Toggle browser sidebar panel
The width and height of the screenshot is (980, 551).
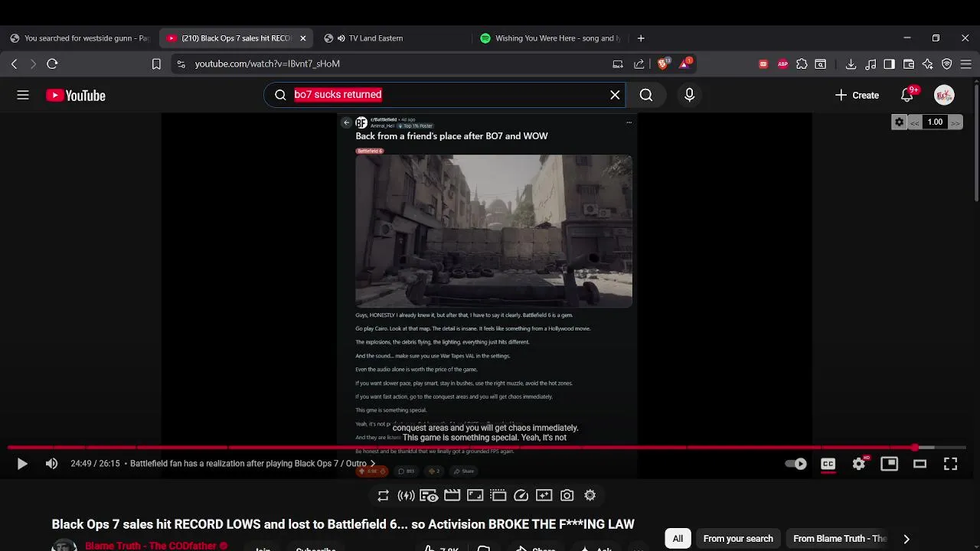889,64
